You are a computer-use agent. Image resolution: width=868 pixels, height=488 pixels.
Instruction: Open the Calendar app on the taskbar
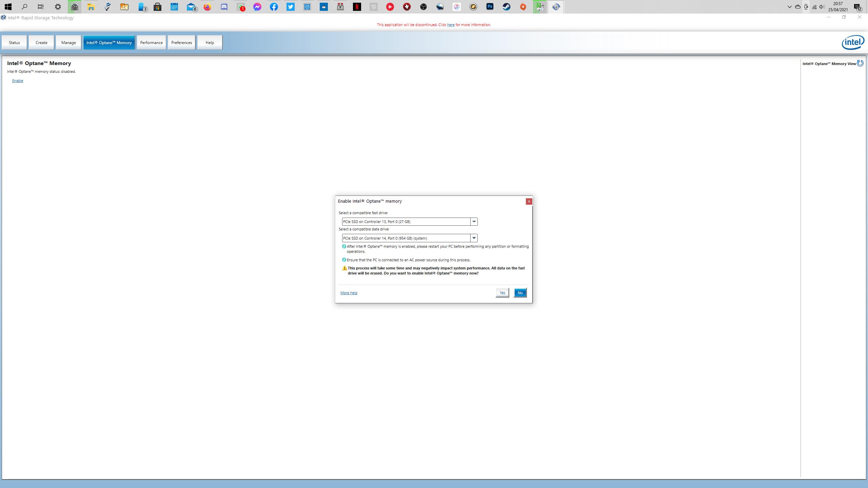pyautogui.click(x=174, y=7)
